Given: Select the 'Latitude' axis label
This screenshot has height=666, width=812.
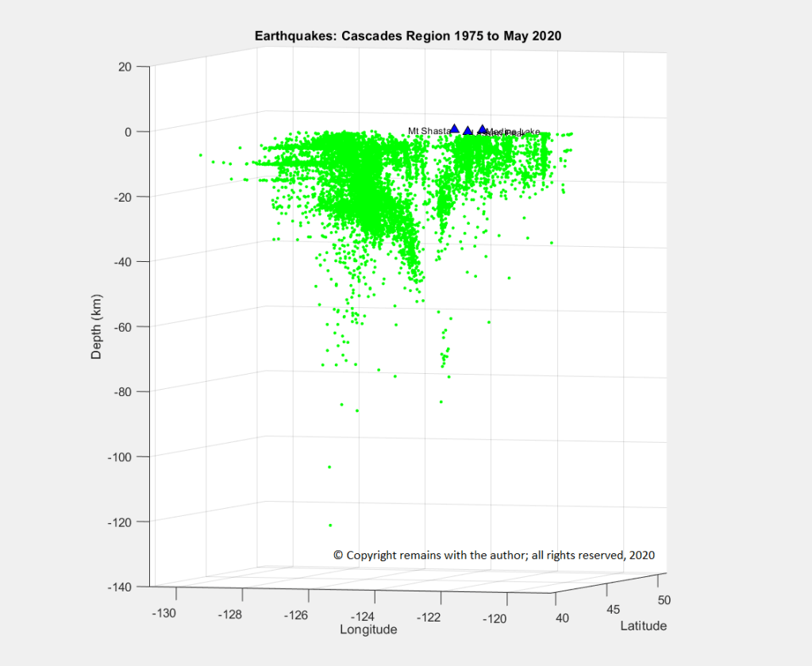Looking at the screenshot, I should [643, 626].
